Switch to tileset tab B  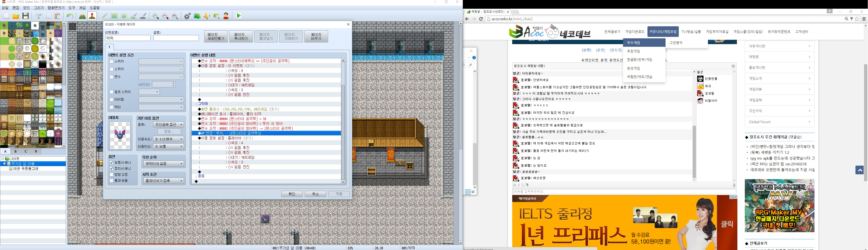pos(15,152)
